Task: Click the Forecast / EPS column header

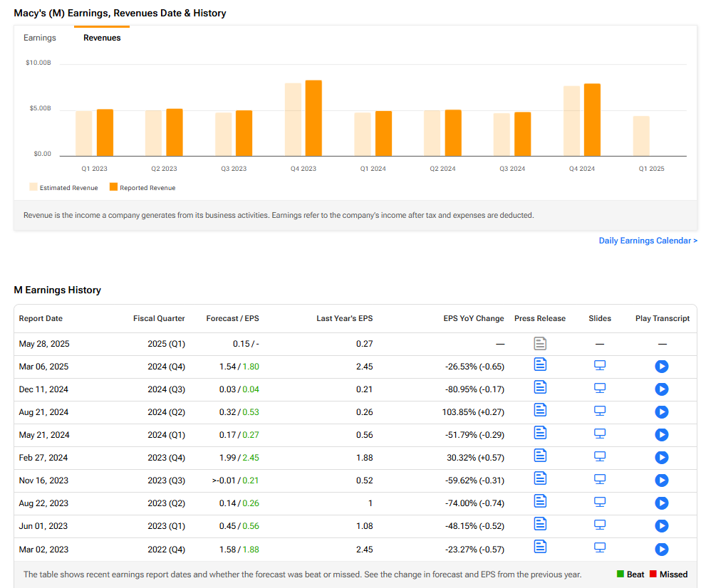Action: point(232,319)
